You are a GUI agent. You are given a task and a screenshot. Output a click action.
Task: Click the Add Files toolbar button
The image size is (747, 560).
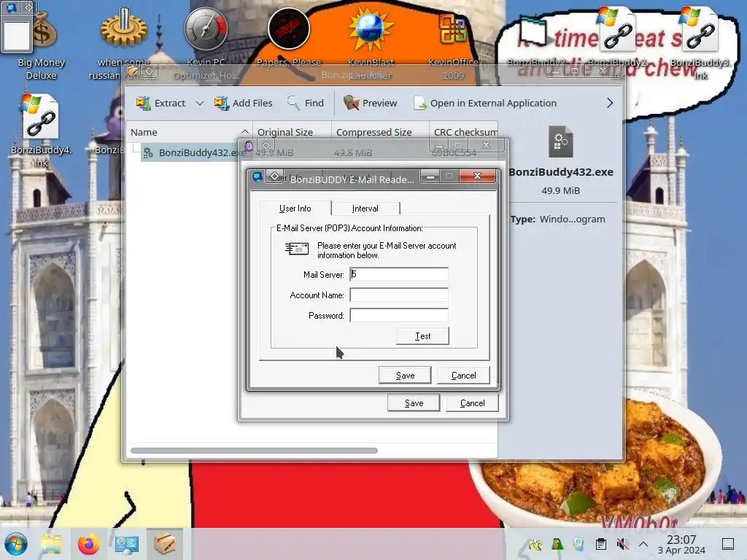click(x=243, y=103)
